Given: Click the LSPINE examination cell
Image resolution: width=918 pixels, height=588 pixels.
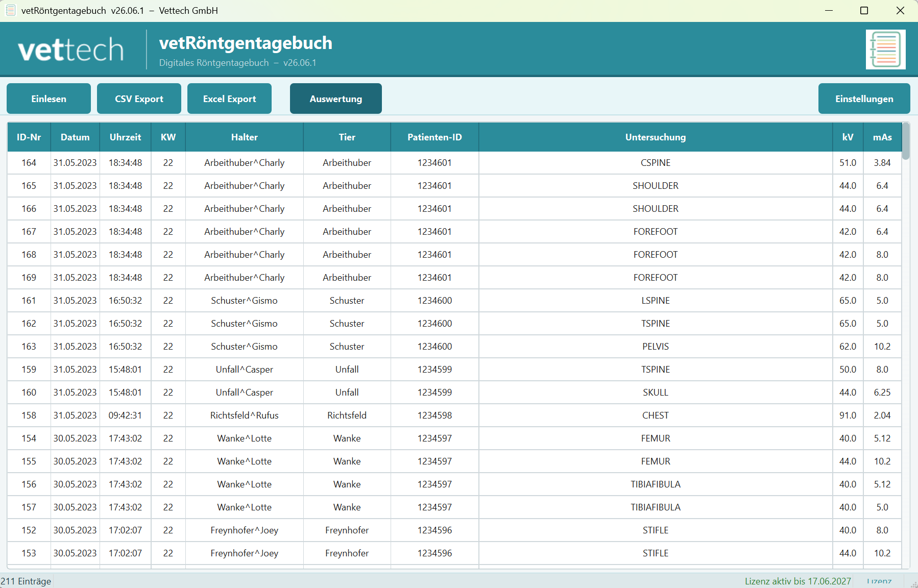Looking at the screenshot, I should point(656,301).
